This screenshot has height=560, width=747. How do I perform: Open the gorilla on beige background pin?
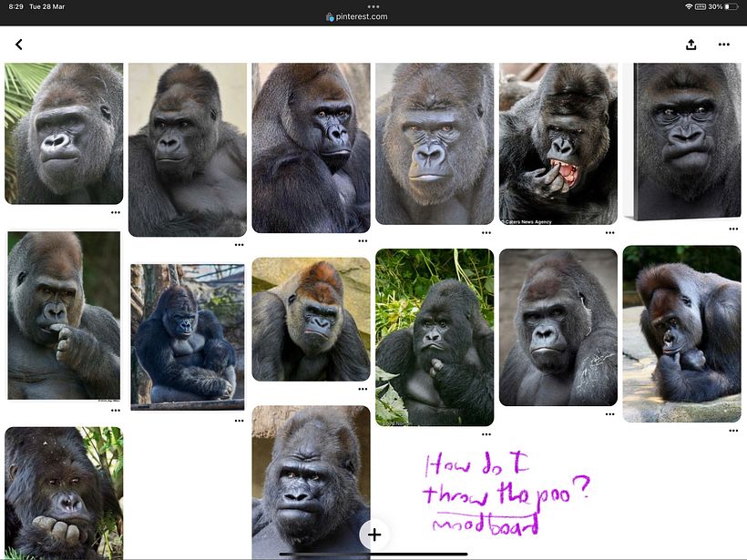click(x=188, y=149)
